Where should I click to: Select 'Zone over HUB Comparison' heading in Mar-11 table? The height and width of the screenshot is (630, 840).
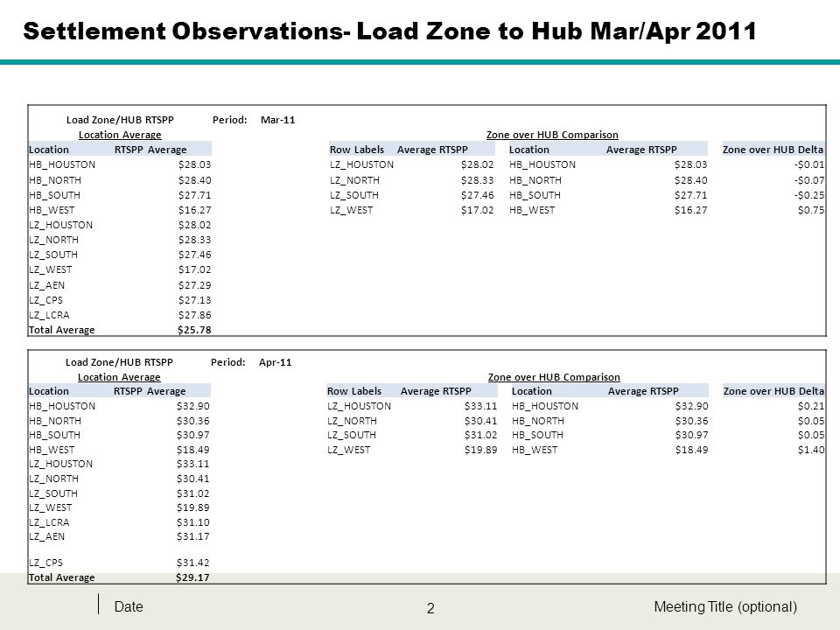coord(552,135)
